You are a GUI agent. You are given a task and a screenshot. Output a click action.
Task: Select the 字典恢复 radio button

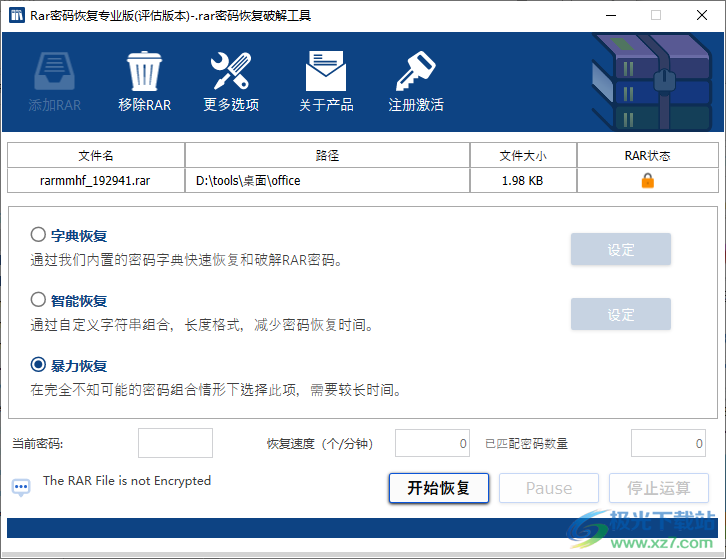38,234
